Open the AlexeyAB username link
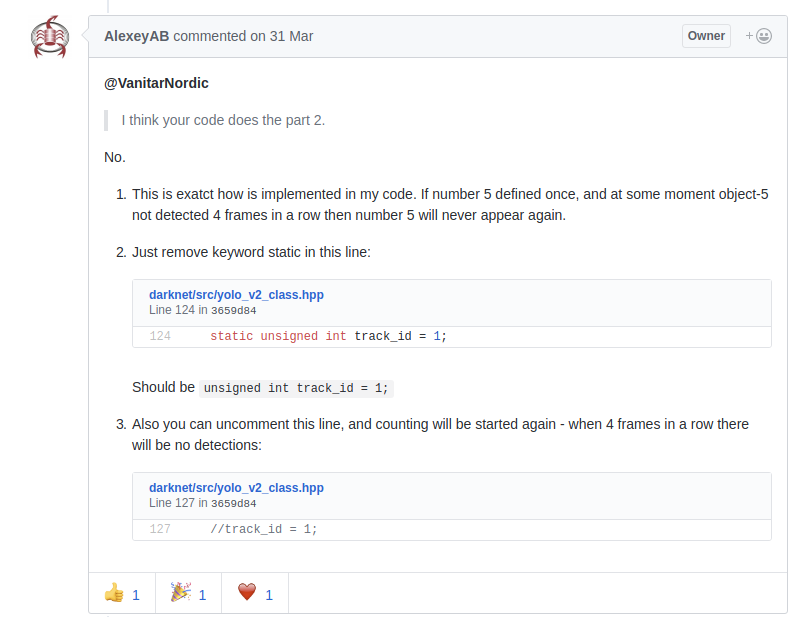This screenshot has width=799, height=617. 137,36
